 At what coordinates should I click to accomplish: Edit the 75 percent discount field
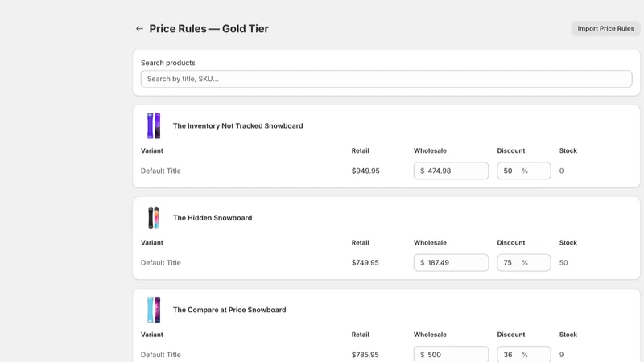coord(524,263)
